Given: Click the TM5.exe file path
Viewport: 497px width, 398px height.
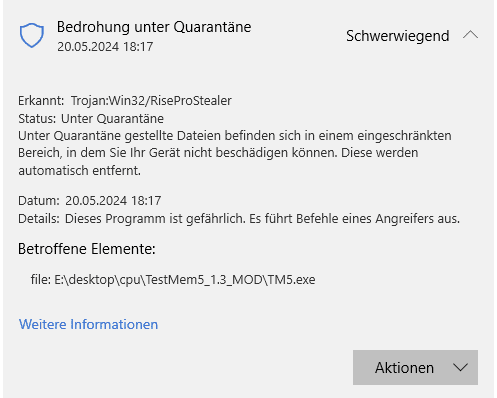Looking at the screenshot, I should point(185,279).
